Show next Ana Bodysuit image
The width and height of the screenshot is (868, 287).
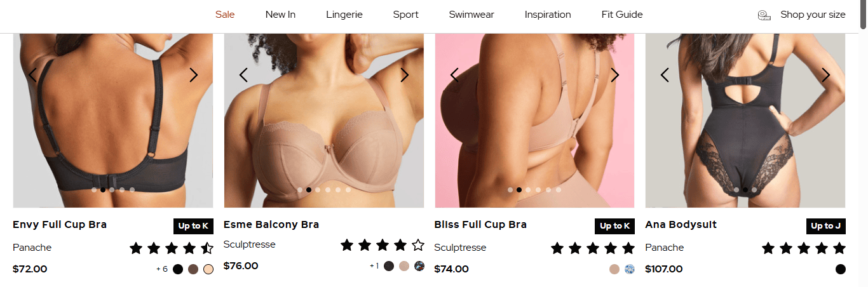(x=826, y=75)
